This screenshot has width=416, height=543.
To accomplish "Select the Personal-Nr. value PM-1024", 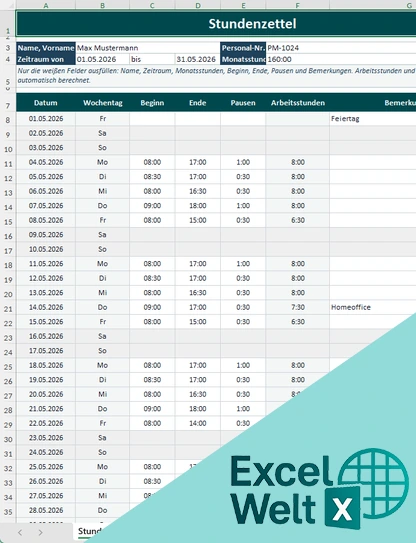I will (341, 48).
